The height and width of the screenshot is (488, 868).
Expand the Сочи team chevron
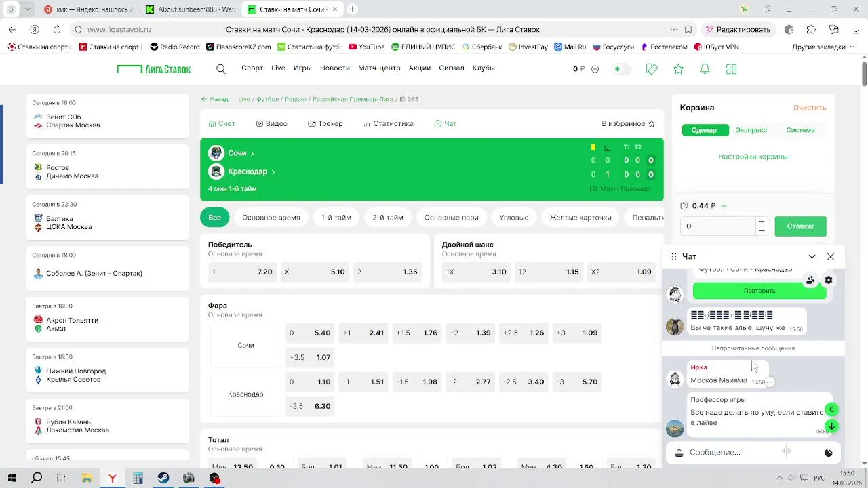(x=252, y=154)
